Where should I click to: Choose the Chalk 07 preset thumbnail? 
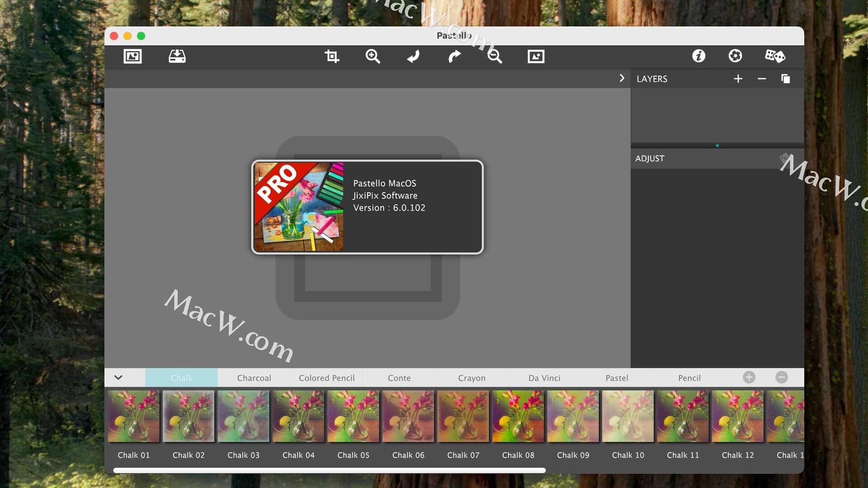click(x=463, y=416)
